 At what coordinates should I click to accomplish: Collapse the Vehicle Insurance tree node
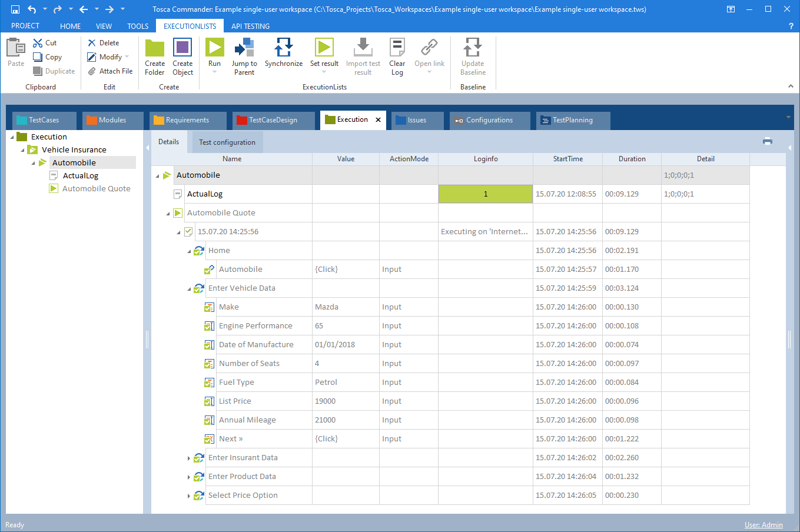pos(23,150)
